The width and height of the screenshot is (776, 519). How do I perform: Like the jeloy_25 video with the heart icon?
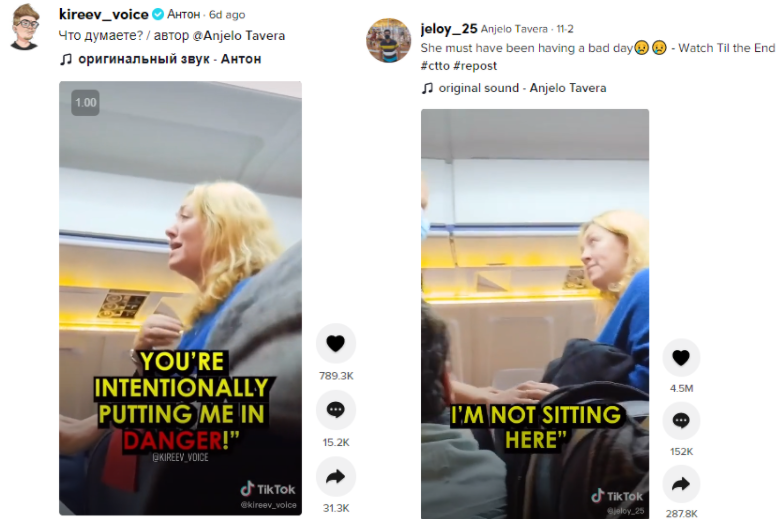[681, 358]
